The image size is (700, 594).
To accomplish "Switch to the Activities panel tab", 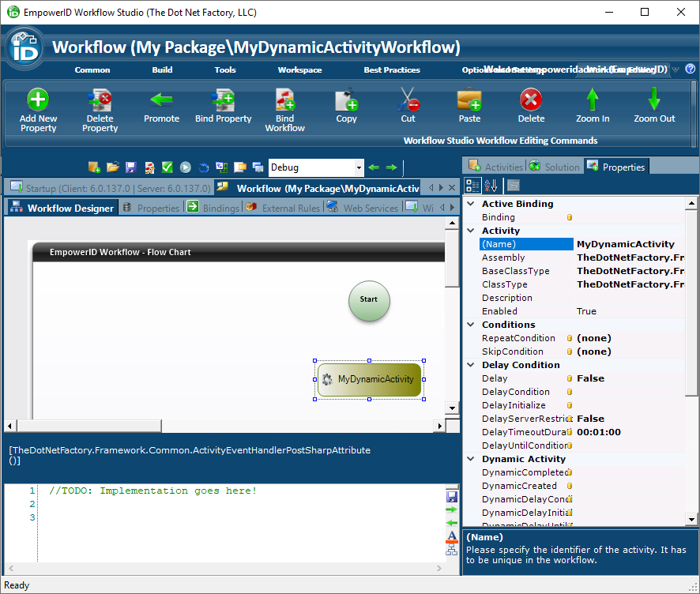I will coord(495,167).
